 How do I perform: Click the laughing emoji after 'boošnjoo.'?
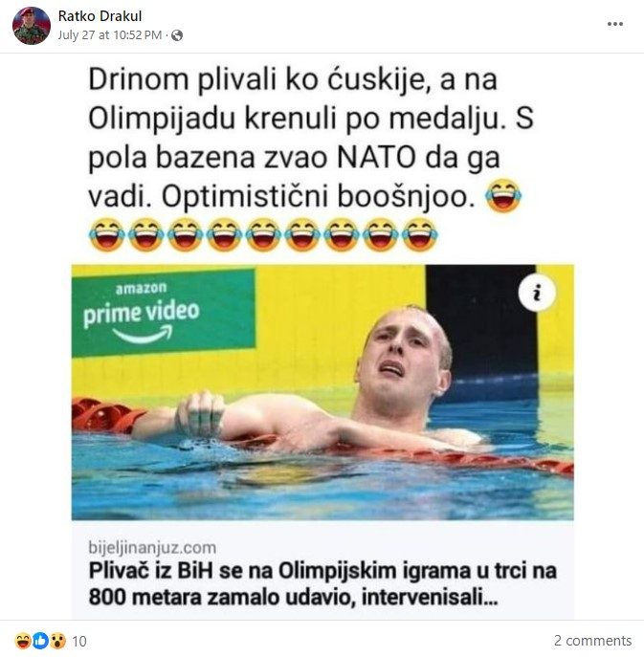pos(503,196)
